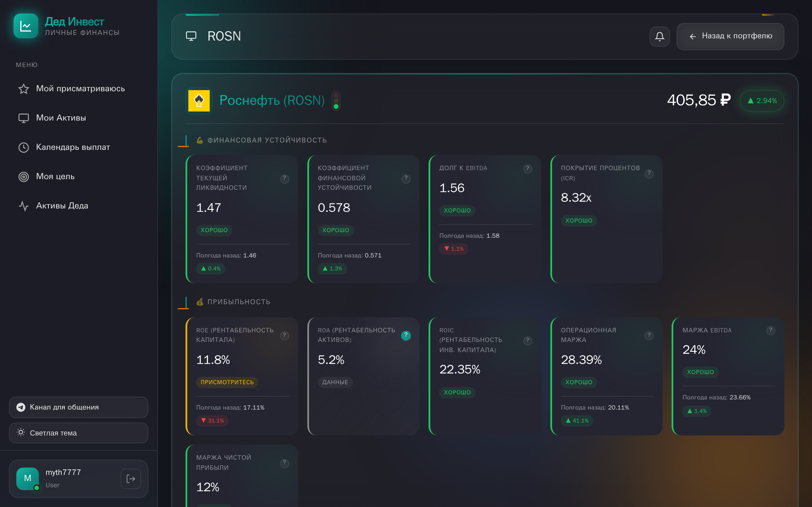Viewport: 812px width, 507px height.
Task: Click the logout icon next to myth7777
Action: [131, 479]
